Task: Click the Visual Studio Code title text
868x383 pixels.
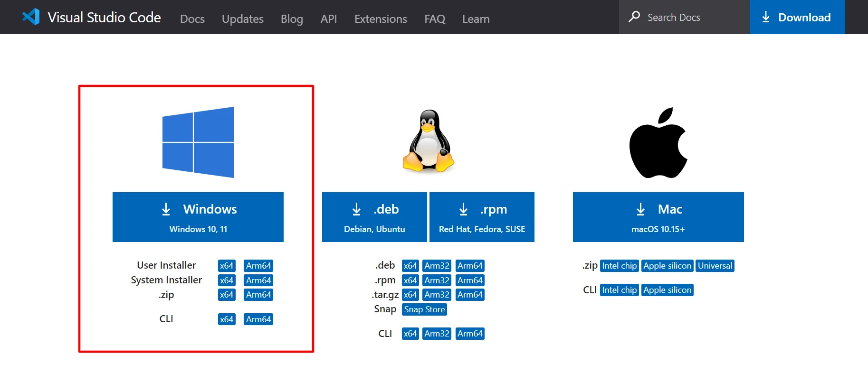Action: [104, 18]
